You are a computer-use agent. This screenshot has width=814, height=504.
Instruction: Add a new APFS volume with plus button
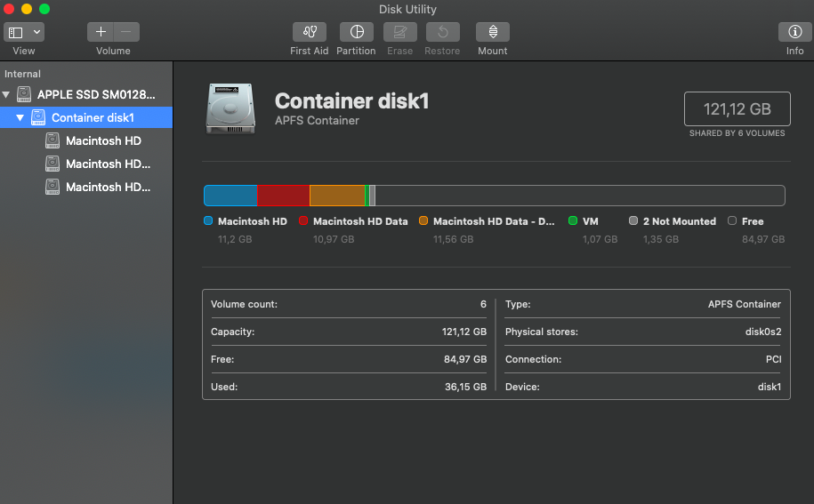coord(101,32)
